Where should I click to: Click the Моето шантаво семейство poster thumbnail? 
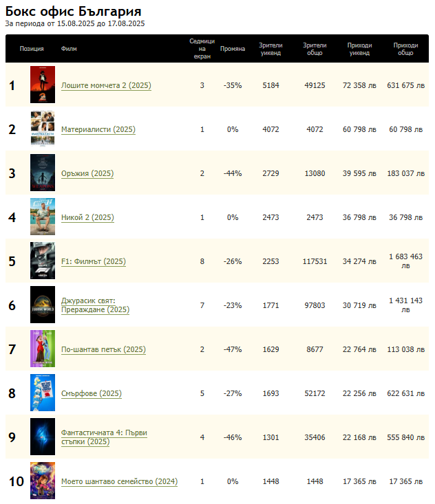(43, 481)
